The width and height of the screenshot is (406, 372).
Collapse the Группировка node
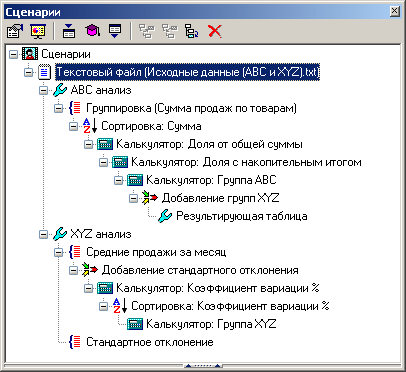58,108
